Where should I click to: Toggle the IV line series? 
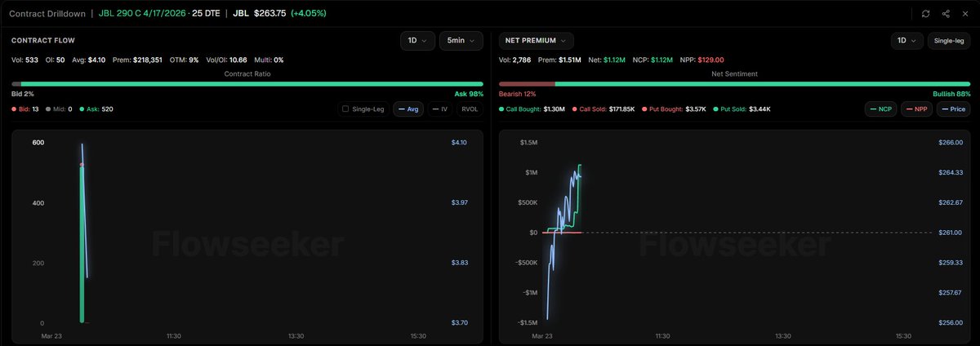(x=439, y=109)
